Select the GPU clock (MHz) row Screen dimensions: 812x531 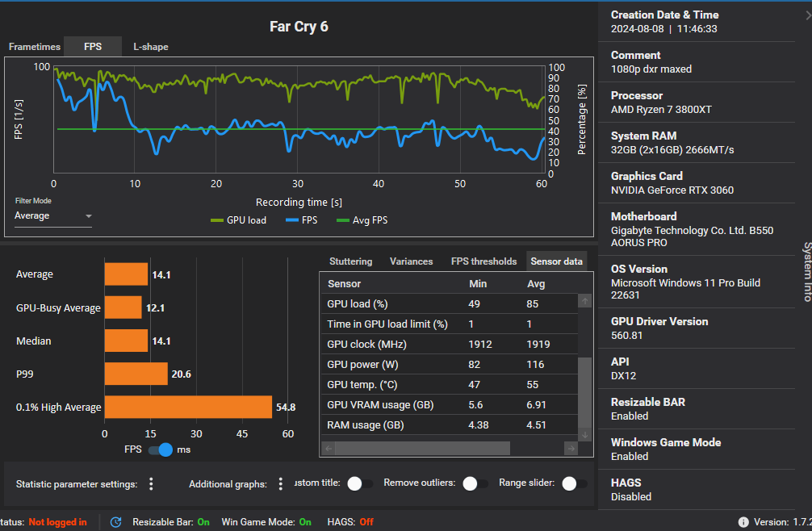450,344
